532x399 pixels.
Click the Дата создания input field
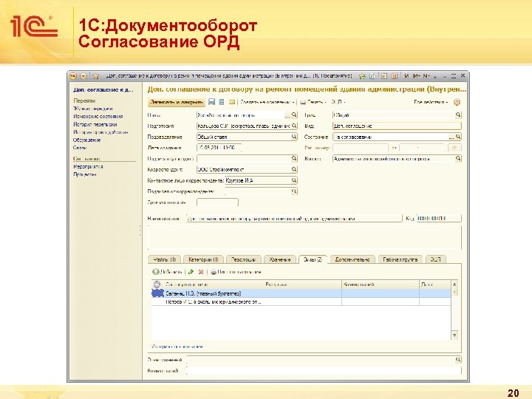point(219,148)
